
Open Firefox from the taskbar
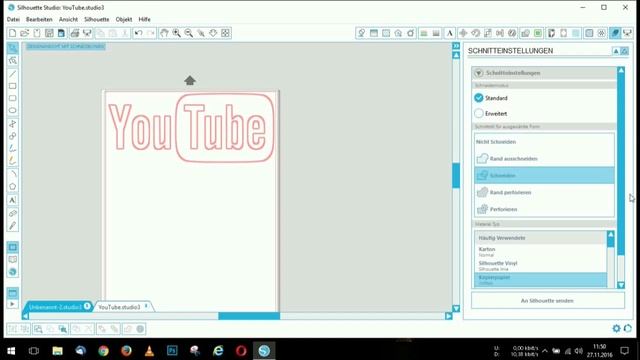(126, 351)
